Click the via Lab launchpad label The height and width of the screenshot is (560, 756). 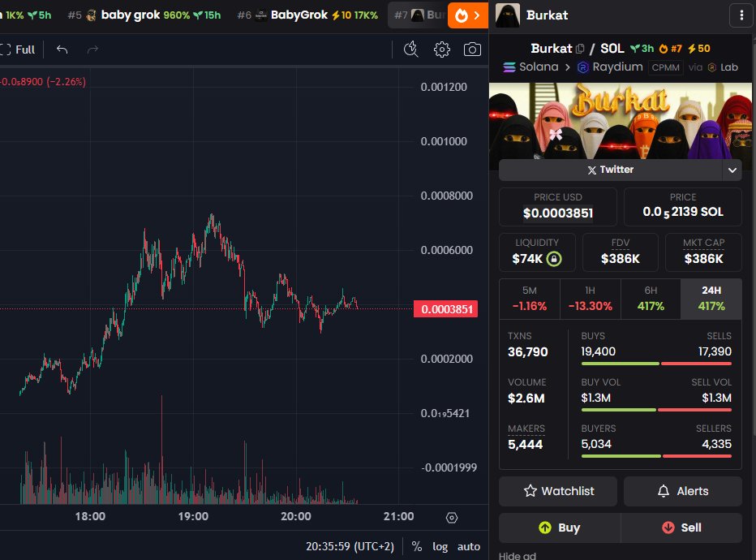[x=713, y=67]
